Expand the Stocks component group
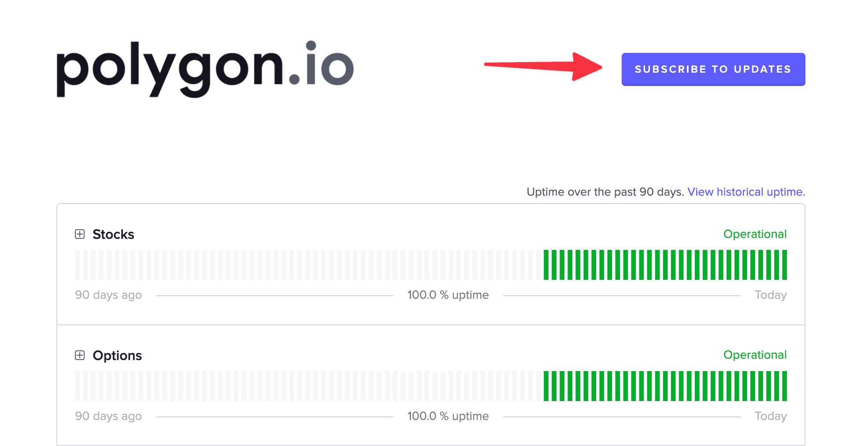868x446 pixels. click(80, 234)
